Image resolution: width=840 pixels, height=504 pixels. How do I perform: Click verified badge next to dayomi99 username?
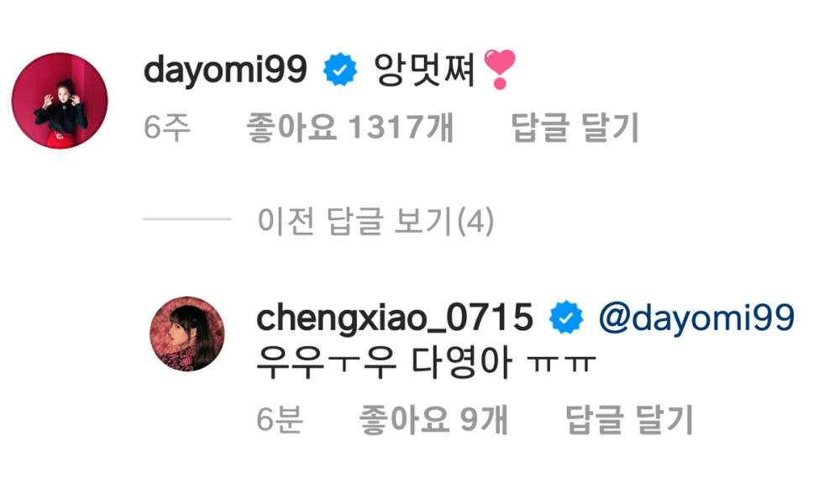(339, 70)
